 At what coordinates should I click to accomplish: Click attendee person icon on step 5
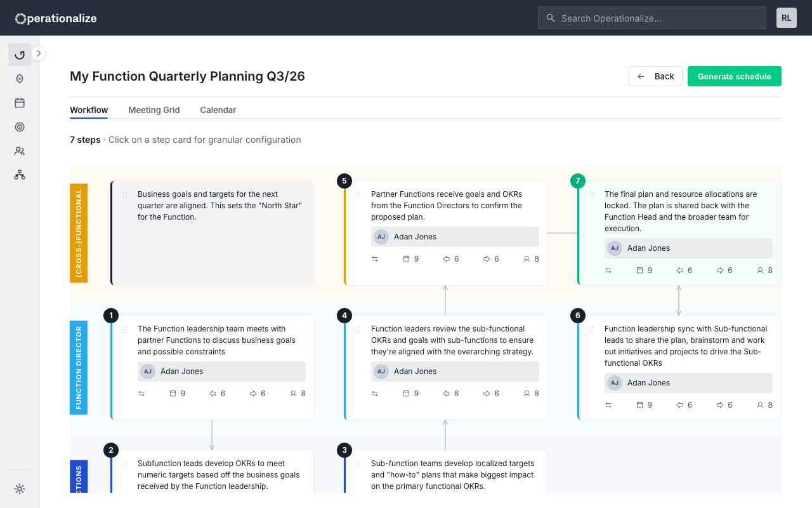coord(527,259)
